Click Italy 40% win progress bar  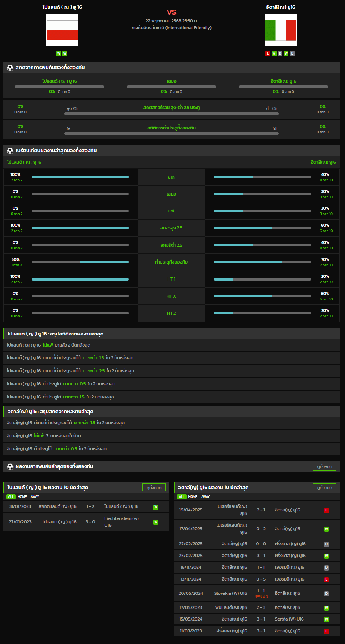coord(262,177)
